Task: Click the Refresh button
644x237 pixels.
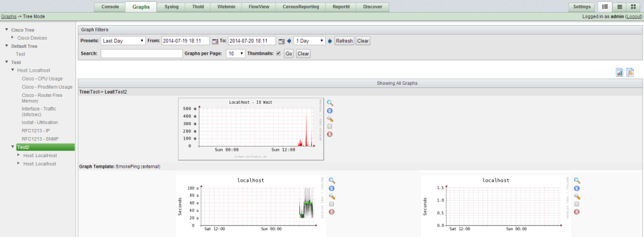Action: pyautogui.click(x=344, y=41)
